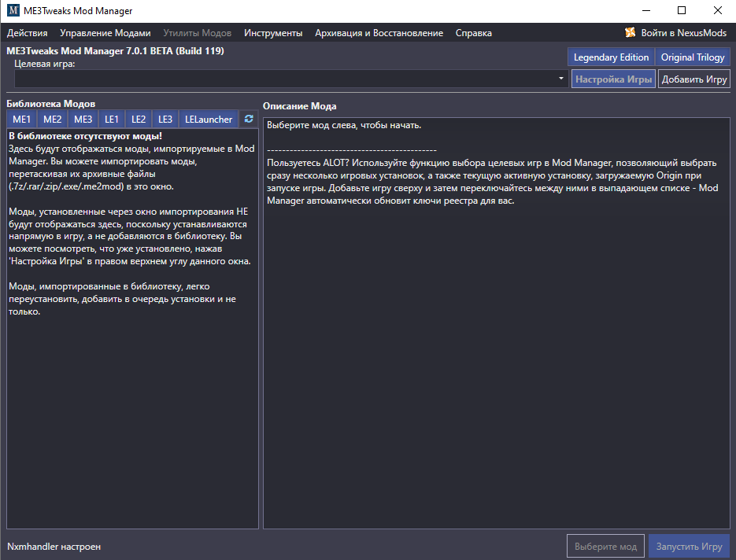Open the Действия menu
Screen dimensions: 736x560
click(x=28, y=33)
